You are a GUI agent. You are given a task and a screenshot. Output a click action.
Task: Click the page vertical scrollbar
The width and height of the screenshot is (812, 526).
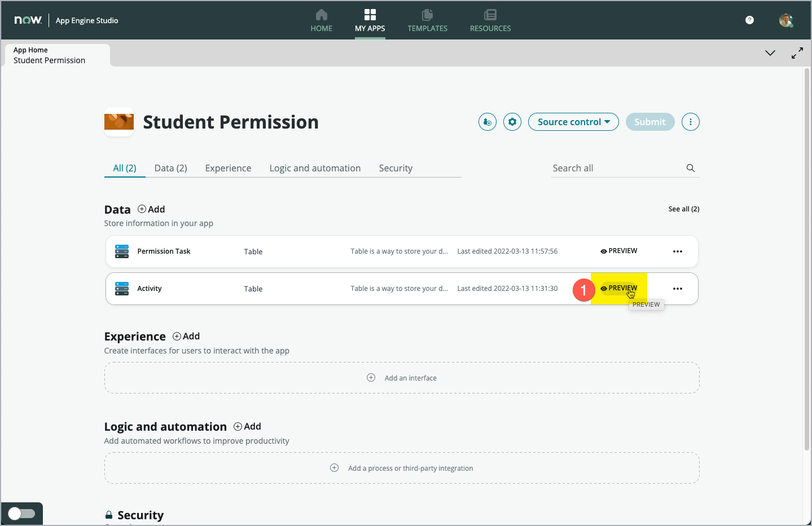click(807, 259)
